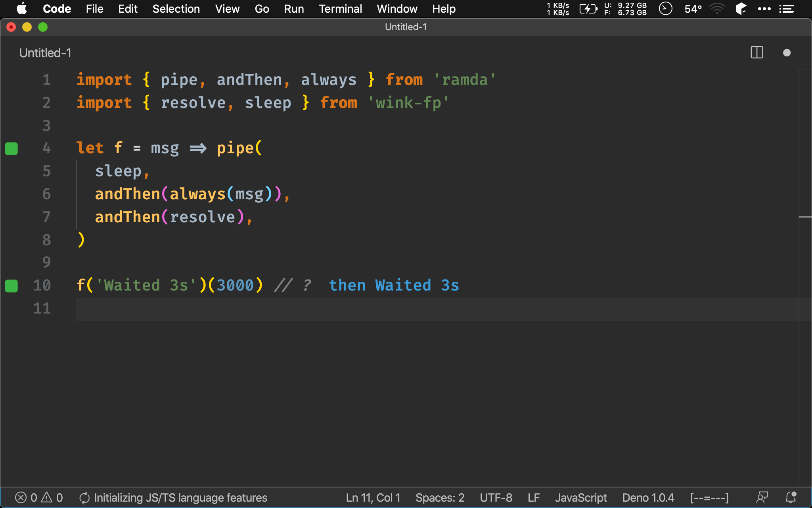
Task: Open the Help menu
Action: (444, 9)
